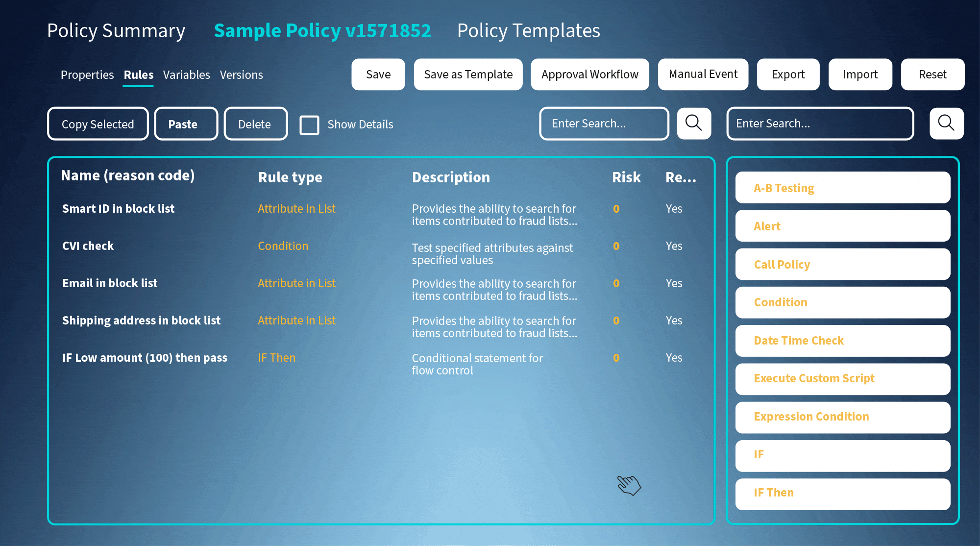Toggle the Show Details checkbox
980x546 pixels.
pyautogui.click(x=309, y=124)
